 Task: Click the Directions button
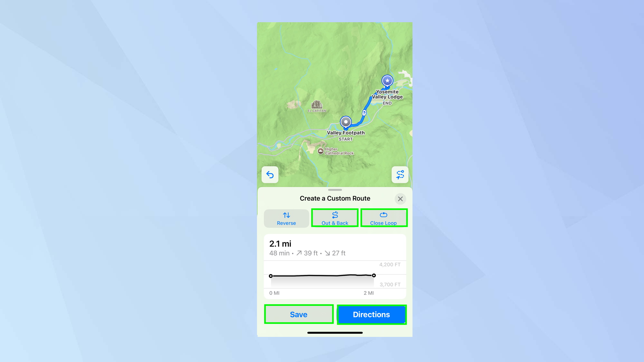click(x=372, y=314)
